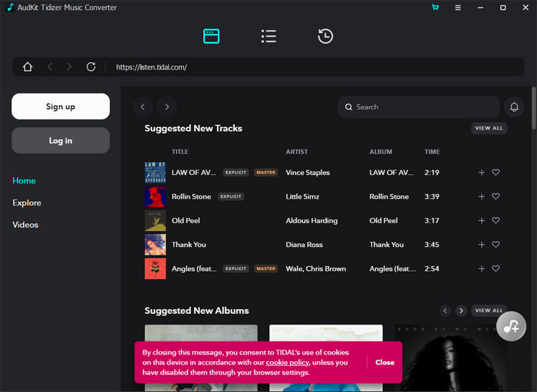Show previous Suggested New Albums
The width and height of the screenshot is (537, 392).
click(x=445, y=311)
